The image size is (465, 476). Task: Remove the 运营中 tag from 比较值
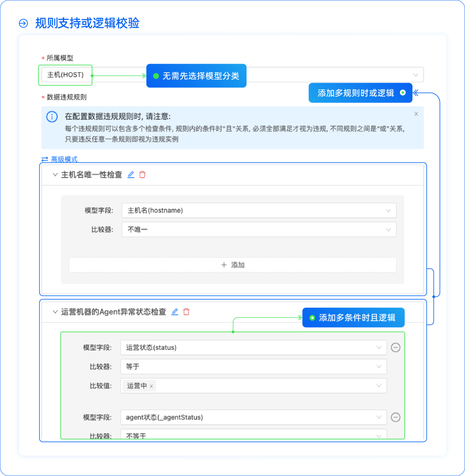point(151,386)
